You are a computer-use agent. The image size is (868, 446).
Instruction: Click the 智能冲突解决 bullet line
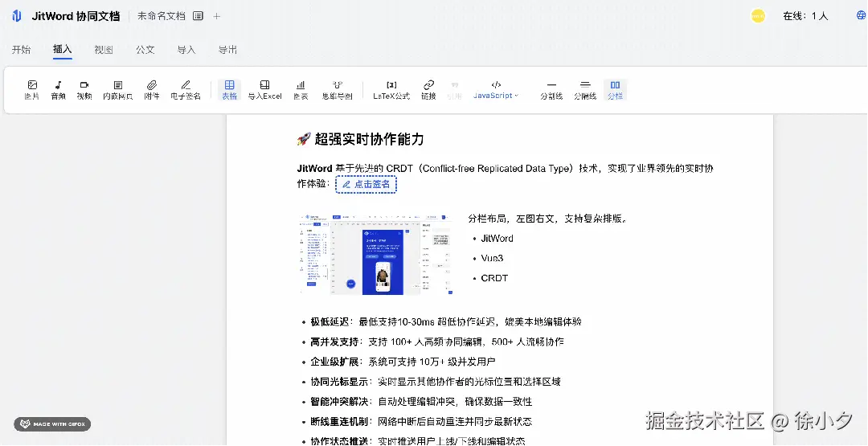[x=420, y=402]
